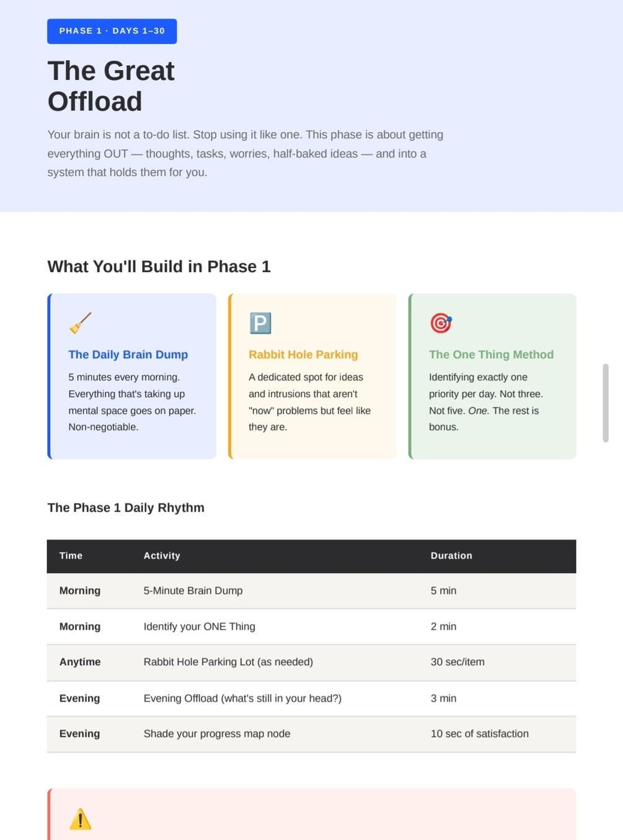This screenshot has height=840, width=623.
Task: Click The Great Offload page title
Action: point(111,86)
